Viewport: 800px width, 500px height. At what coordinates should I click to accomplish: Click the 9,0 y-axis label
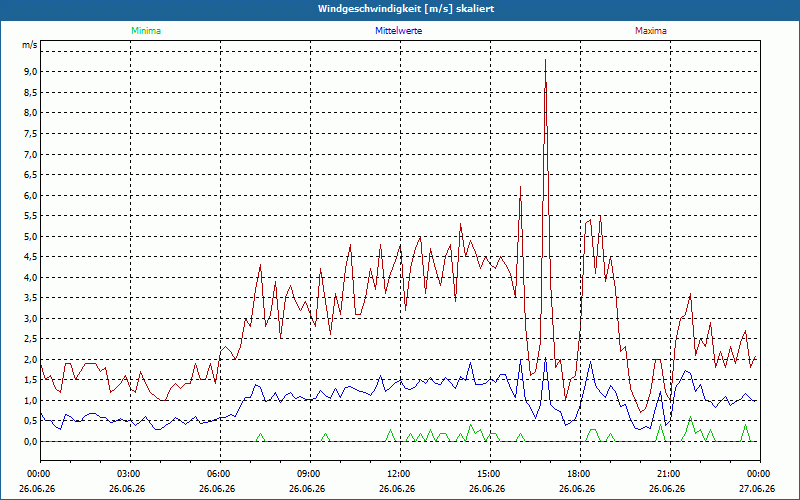[31, 72]
